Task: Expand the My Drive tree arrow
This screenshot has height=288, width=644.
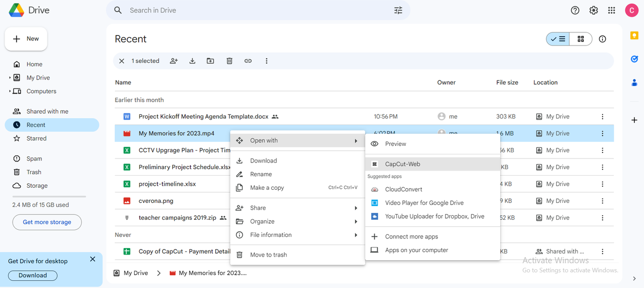Action: coord(10,78)
